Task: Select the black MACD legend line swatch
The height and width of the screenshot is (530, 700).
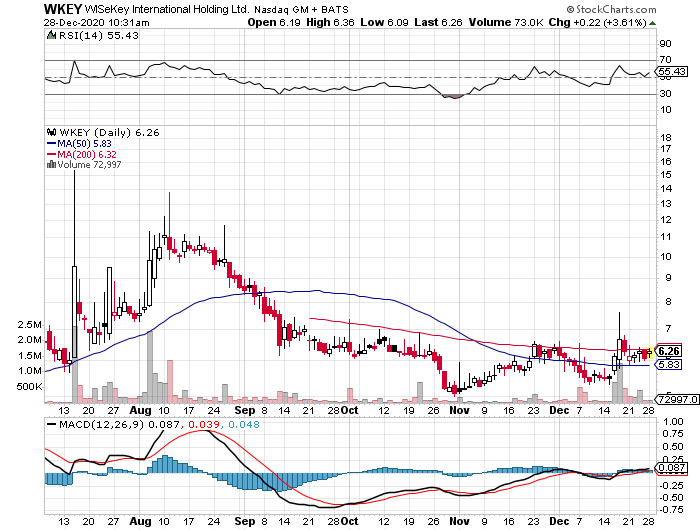Action: point(52,425)
